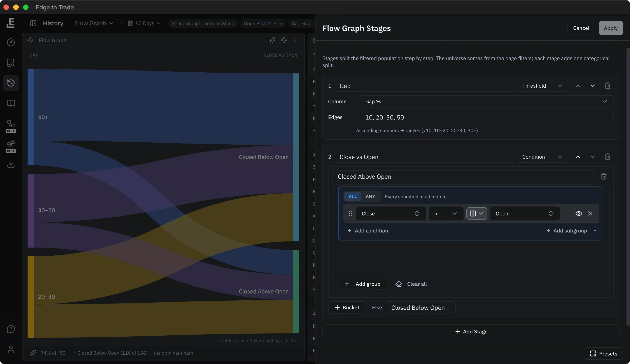The image size is (630, 364).
Task: Select the History clock icon in sidebar
Action: coord(11,83)
